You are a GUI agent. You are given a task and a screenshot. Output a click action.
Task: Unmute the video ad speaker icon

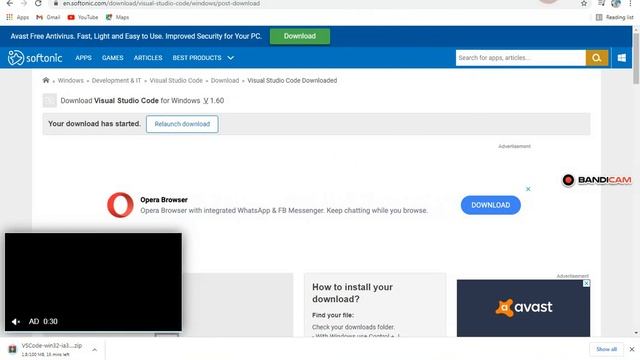[x=16, y=322]
